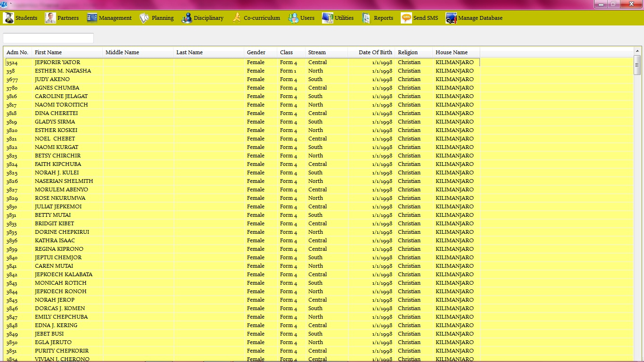Sort by Adm No. column header
Viewport: 644px width, 362px height.
[17, 52]
